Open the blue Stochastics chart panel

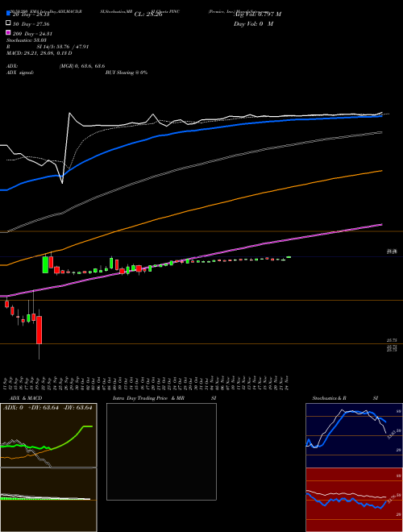354,435
